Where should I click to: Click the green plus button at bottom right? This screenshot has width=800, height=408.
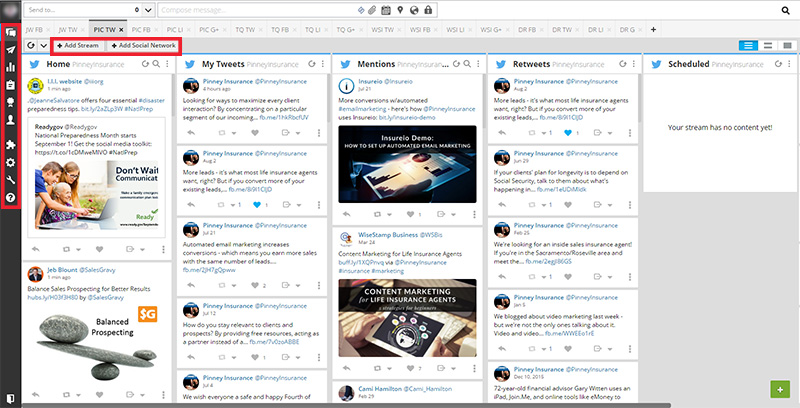coord(780,390)
